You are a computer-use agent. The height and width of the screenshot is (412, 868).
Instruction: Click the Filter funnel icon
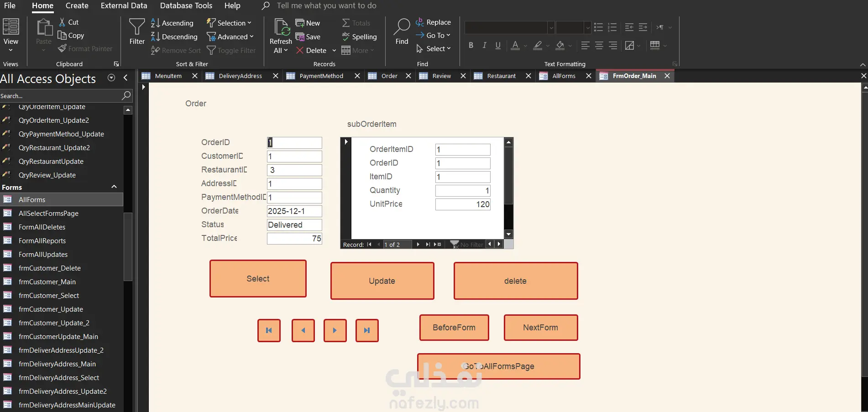pos(137,27)
